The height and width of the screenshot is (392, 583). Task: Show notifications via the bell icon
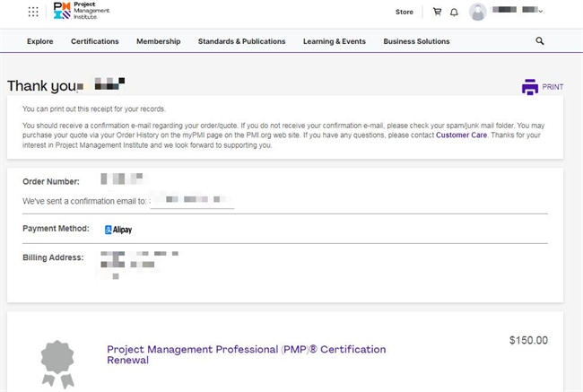(454, 13)
